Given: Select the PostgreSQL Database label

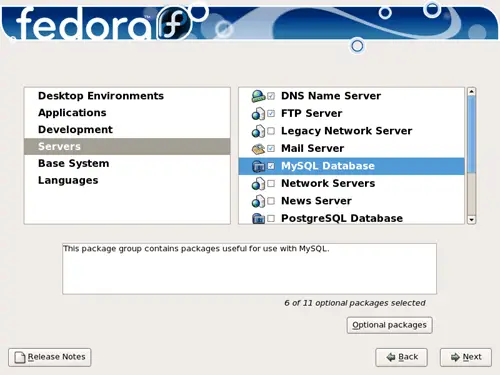Looking at the screenshot, I should [342, 219].
